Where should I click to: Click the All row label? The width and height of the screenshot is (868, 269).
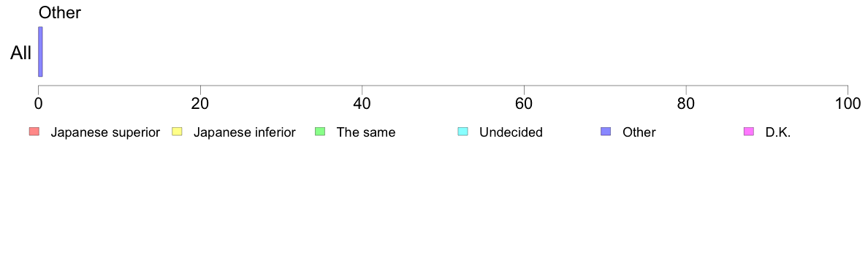[21, 53]
